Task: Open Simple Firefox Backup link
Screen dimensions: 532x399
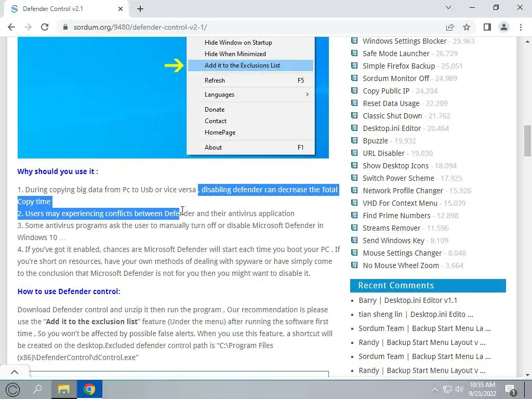Action: pyautogui.click(x=398, y=66)
